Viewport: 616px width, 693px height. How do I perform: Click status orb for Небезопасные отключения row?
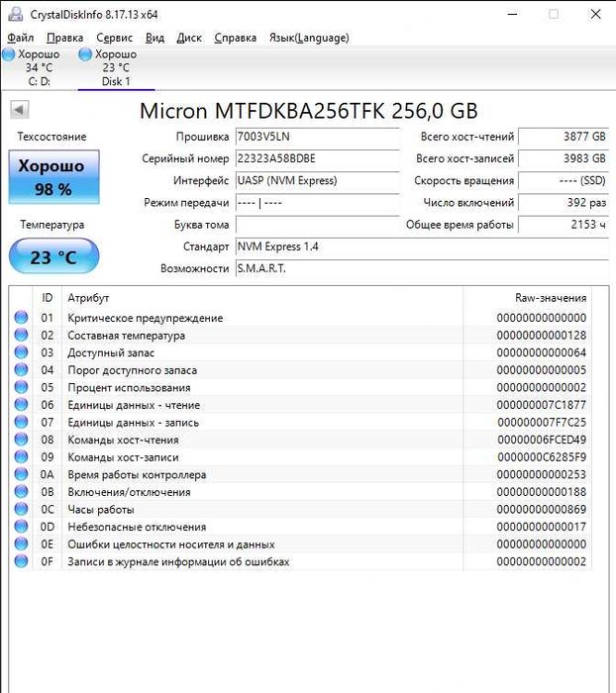(x=21, y=527)
